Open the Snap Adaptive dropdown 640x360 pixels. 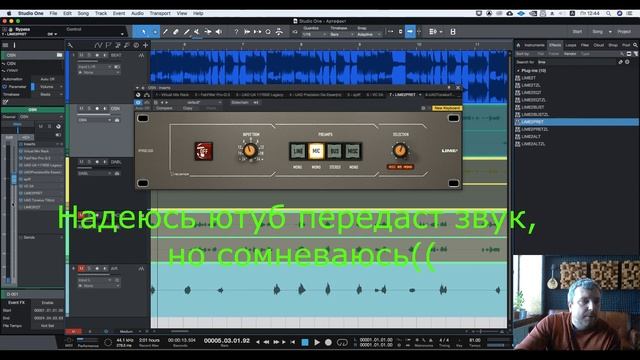369,35
